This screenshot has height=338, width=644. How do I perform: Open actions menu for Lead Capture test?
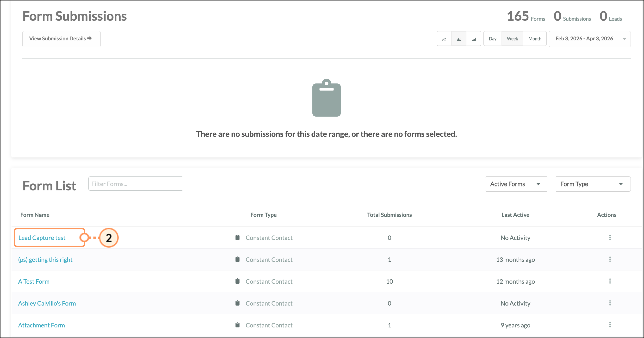click(x=610, y=237)
